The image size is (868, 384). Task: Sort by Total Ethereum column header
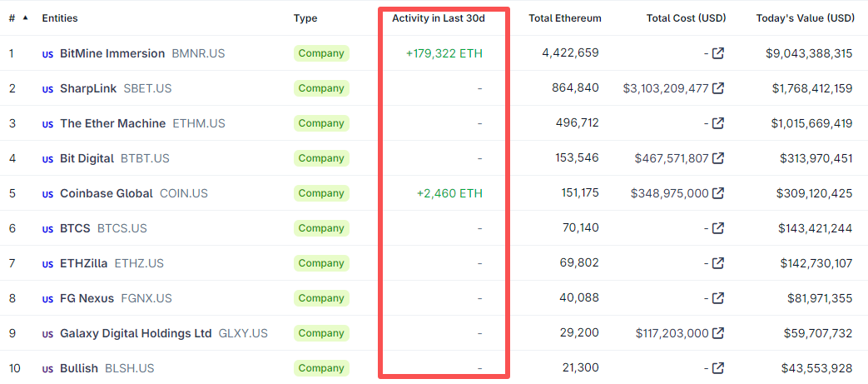pyautogui.click(x=564, y=18)
